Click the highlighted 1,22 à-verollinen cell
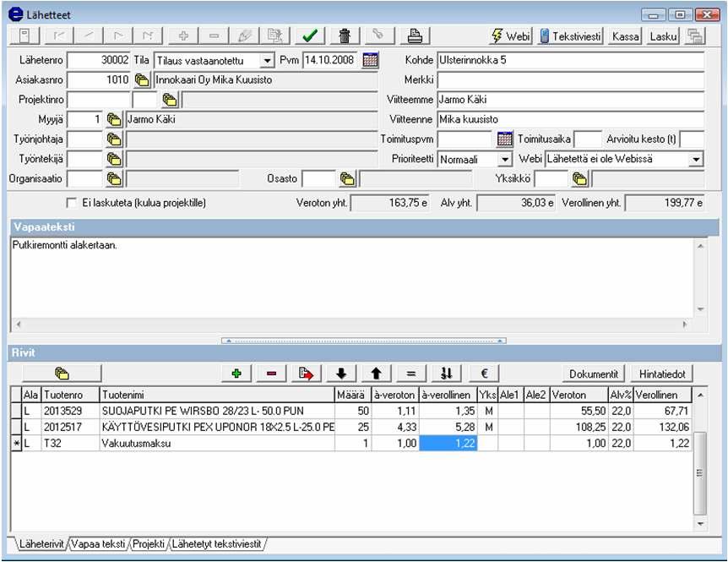Image resolution: width=728 pixels, height=562 pixels. [x=448, y=443]
